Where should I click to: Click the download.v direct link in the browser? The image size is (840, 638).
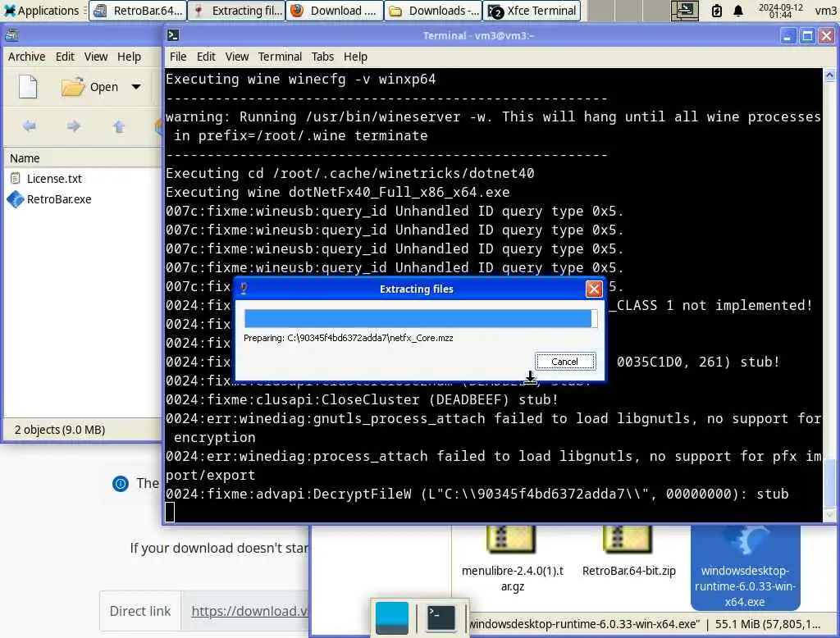pyautogui.click(x=249, y=611)
